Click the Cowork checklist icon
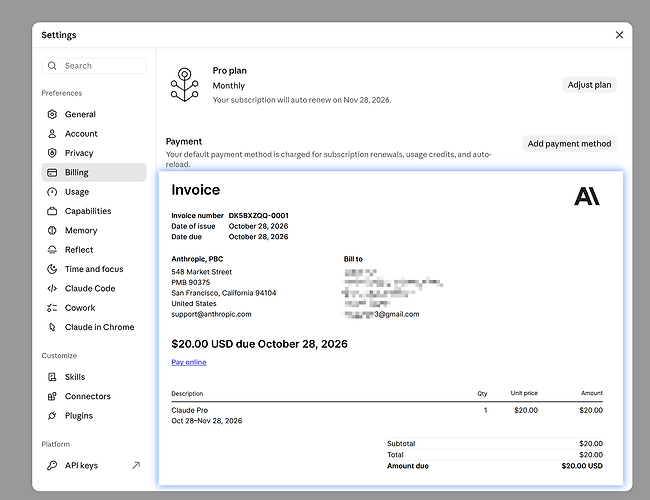Image resolution: width=650 pixels, height=500 pixels. tap(52, 308)
